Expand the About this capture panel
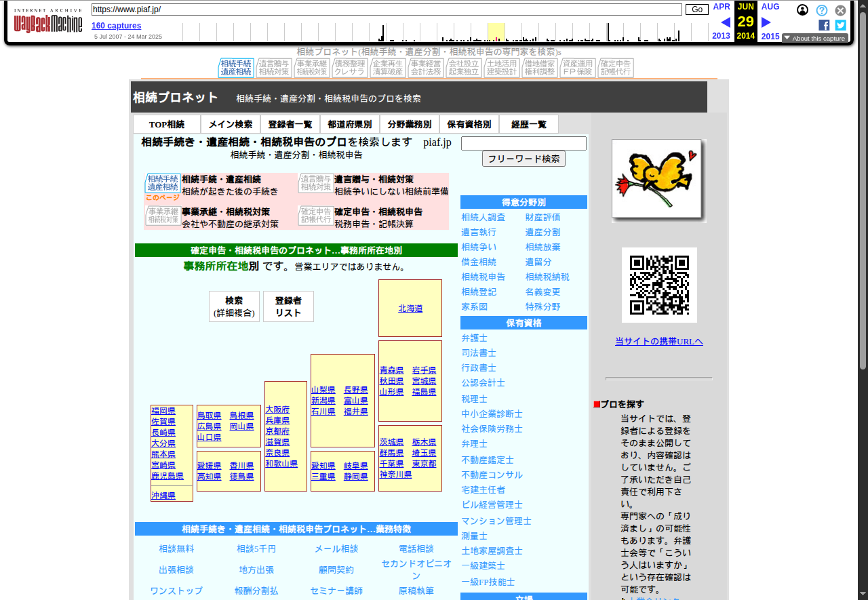868x600 pixels. pos(814,39)
